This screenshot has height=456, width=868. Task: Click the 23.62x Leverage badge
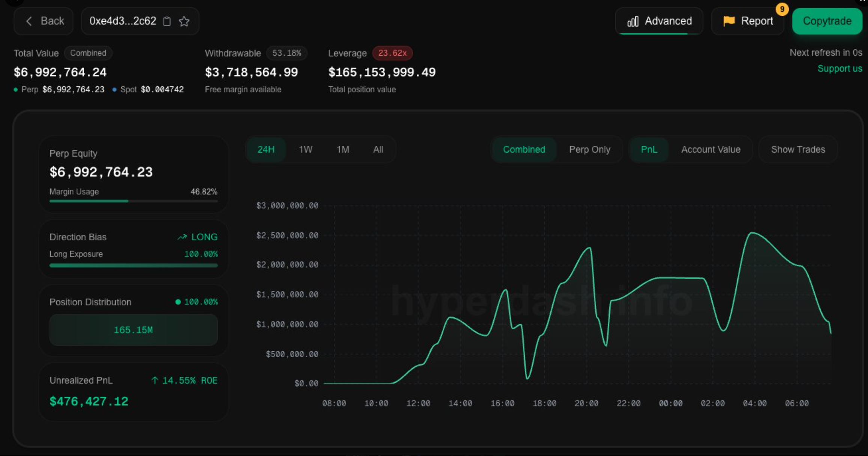(392, 53)
